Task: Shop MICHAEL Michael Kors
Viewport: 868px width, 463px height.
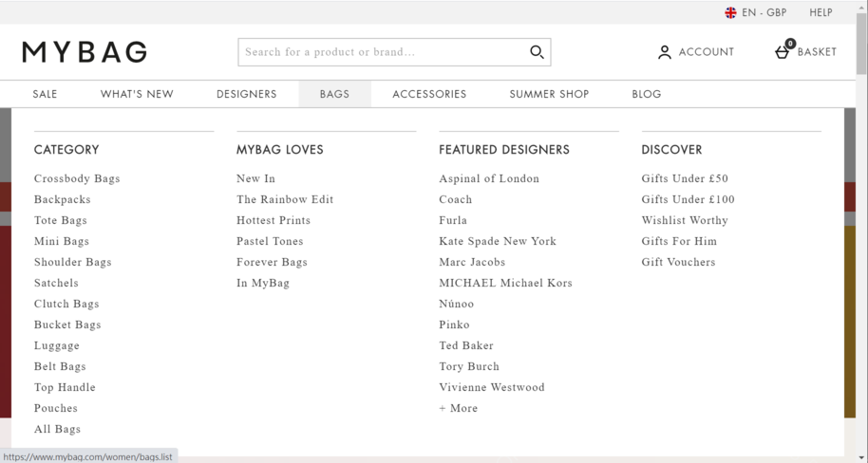Action: 505,284
